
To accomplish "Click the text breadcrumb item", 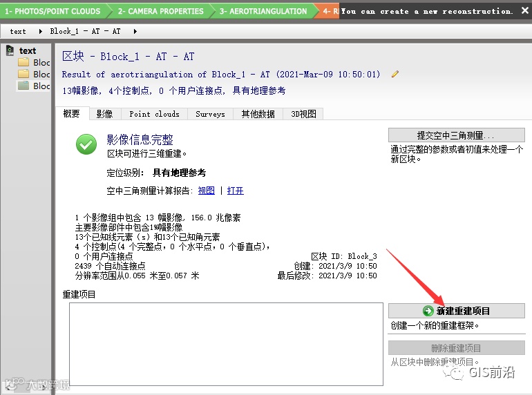I will coord(18,32).
